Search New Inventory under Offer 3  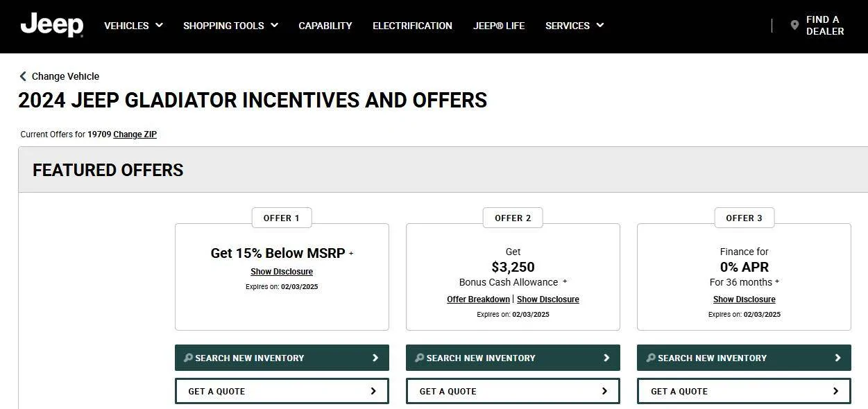[744, 358]
